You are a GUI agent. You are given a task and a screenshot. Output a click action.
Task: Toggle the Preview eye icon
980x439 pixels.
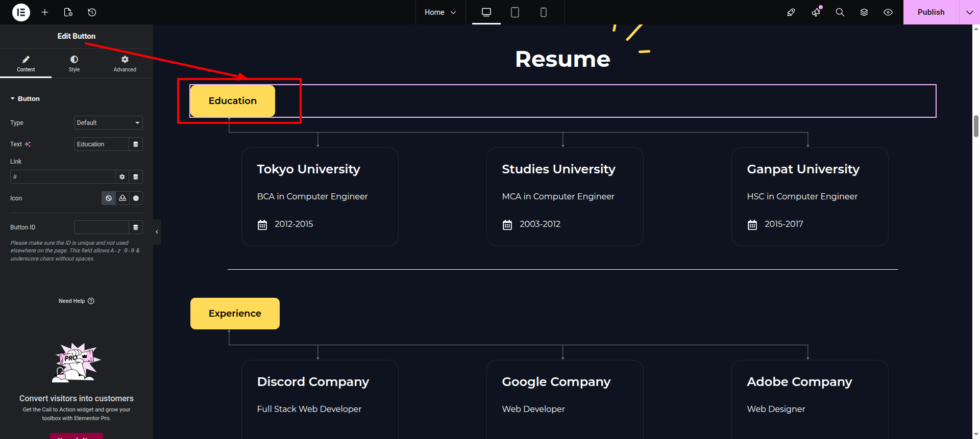(x=888, y=12)
